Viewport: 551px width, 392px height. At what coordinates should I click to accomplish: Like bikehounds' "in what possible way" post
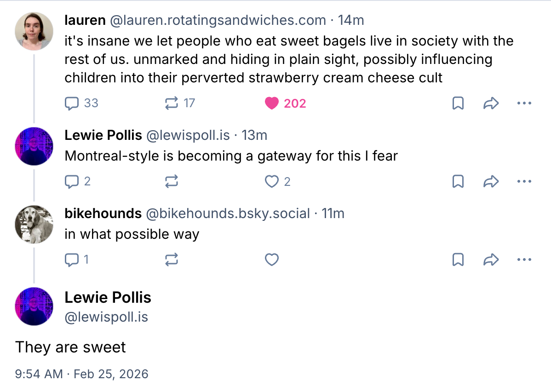click(x=272, y=260)
